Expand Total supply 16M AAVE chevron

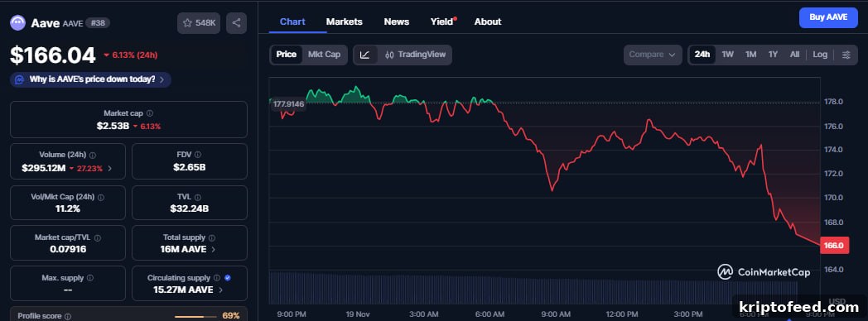(x=214, y=250)
